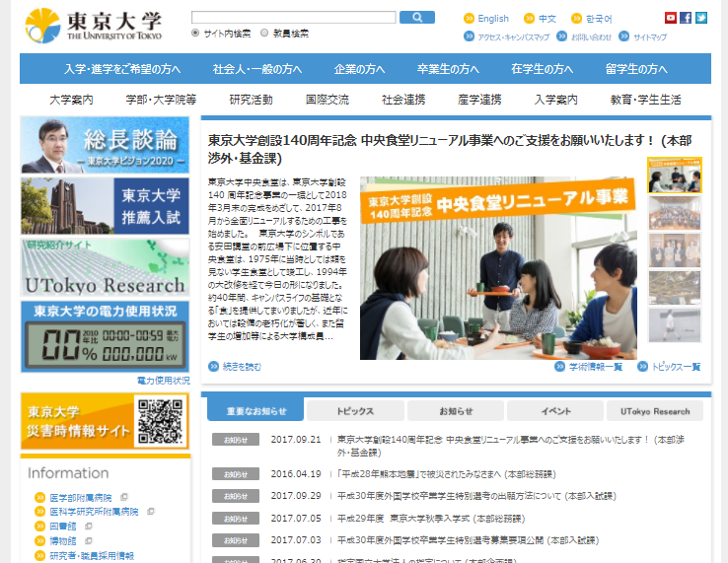This screenshot has width=728, height=563.
Task: Open 研究者・職員採用情報 link
Action: [92, 555]
